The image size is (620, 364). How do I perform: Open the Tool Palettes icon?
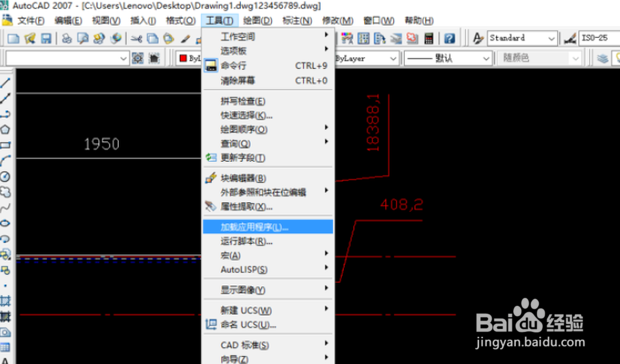(380, 38)
